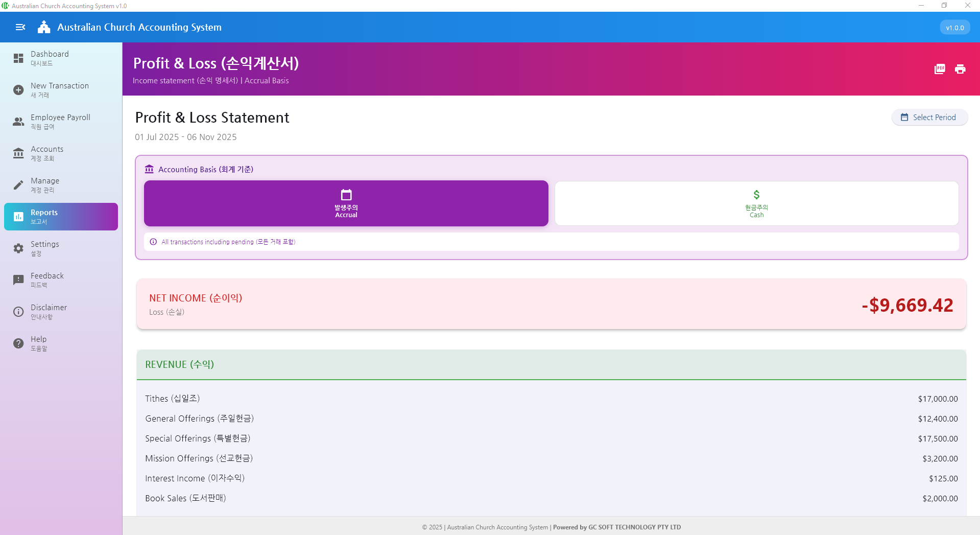Image resolution: width=980 pixels, height=535 pixels.
Task: Open Settings using the gear icon
Action: [x=18, y=248]
